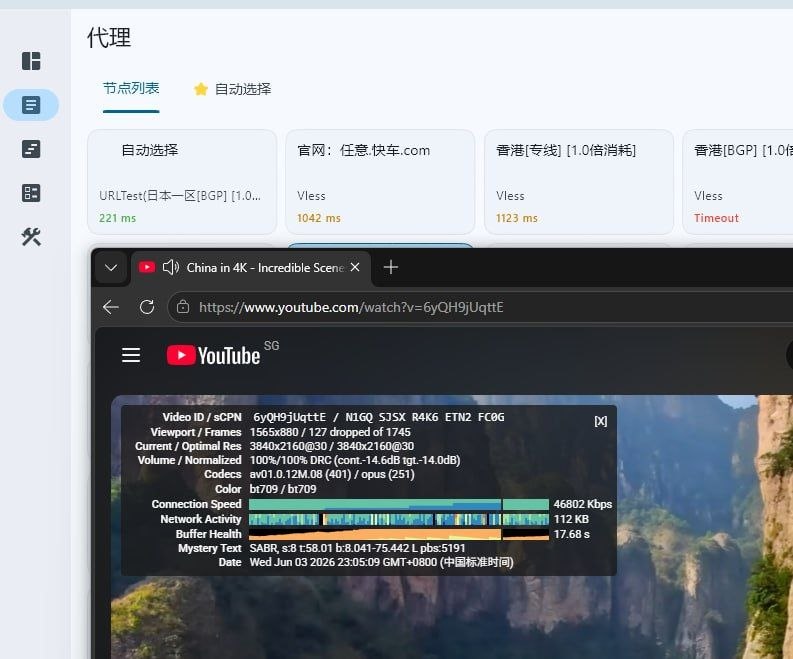Click the Network Activity graph
This screenshot has height=659, width=793.
coord(399,519)
